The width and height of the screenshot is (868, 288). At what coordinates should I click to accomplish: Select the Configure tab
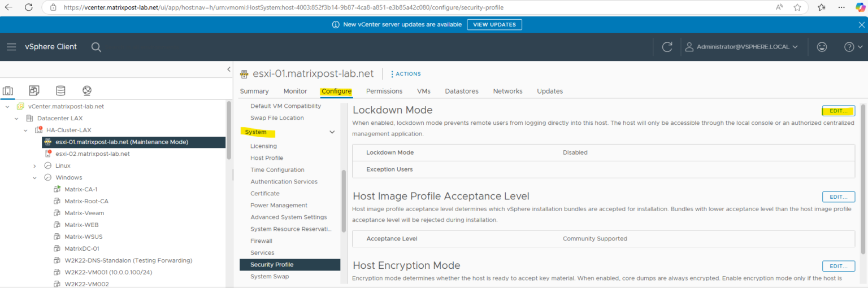[x=337, y=91]
